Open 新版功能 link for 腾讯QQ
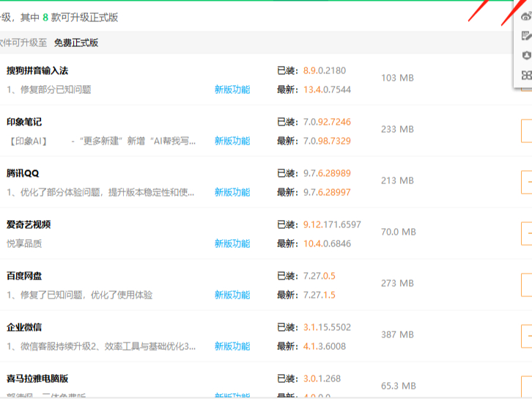The height and width of the screenshot is (399, 532). (x=232, y=192)
